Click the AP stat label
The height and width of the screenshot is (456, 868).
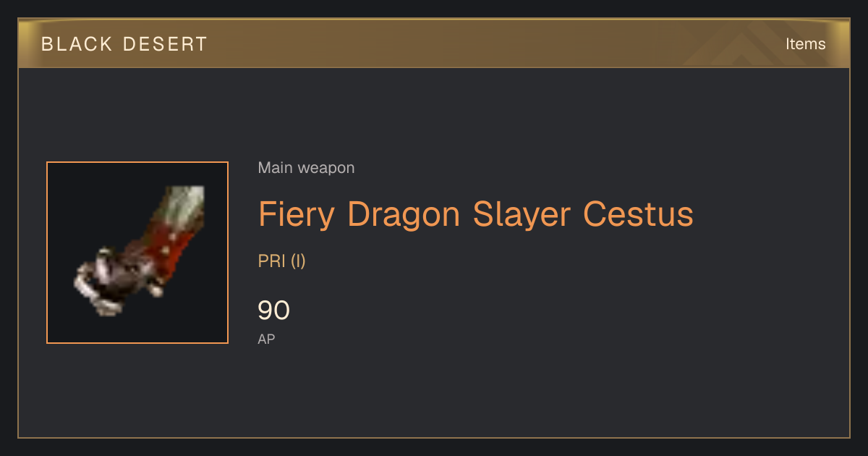click(x=266, y=339)
